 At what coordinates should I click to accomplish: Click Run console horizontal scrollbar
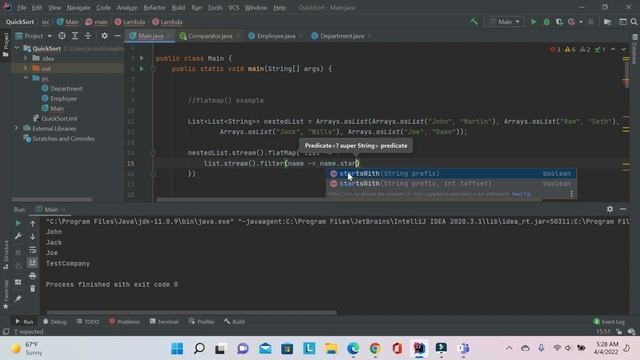tap(191, 313)
